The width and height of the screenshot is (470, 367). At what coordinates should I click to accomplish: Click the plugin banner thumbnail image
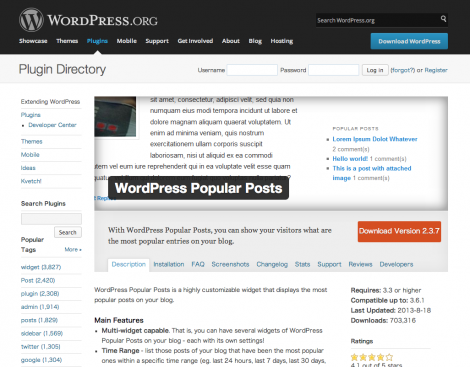(x=115, y=117)
